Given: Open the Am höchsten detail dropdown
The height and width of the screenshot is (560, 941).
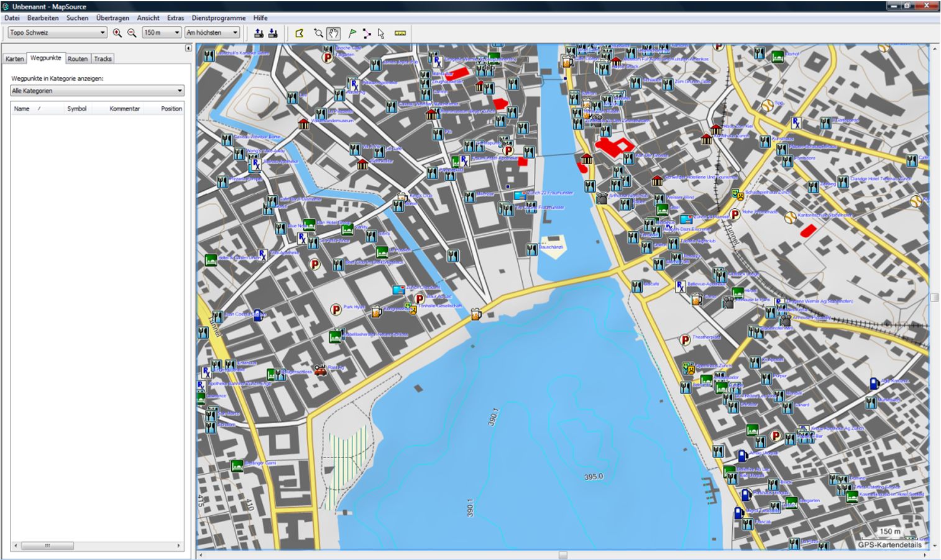Looking at the screenshot, I should (x=212, y=32).
